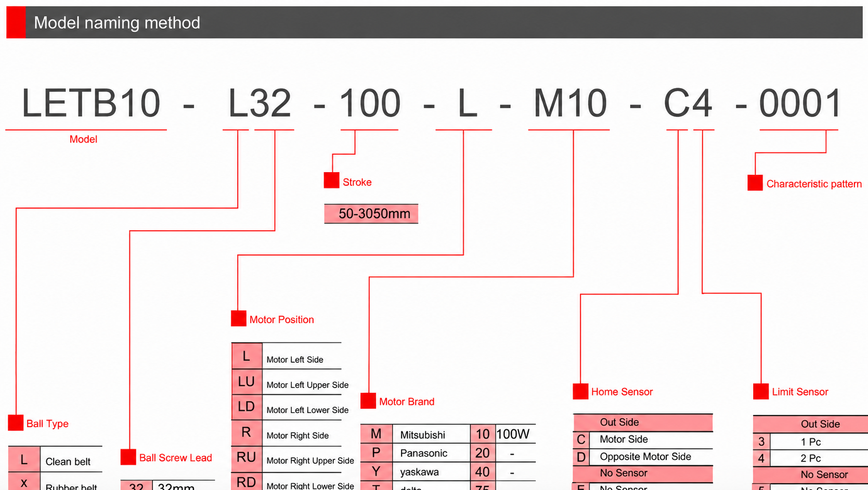
Task: Select the '0001' code segment
Action: click(800, 103)
